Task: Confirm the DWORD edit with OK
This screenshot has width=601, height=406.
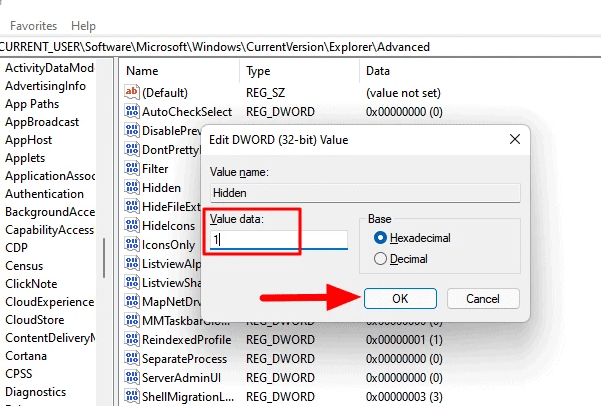Action: click(399, 298)
